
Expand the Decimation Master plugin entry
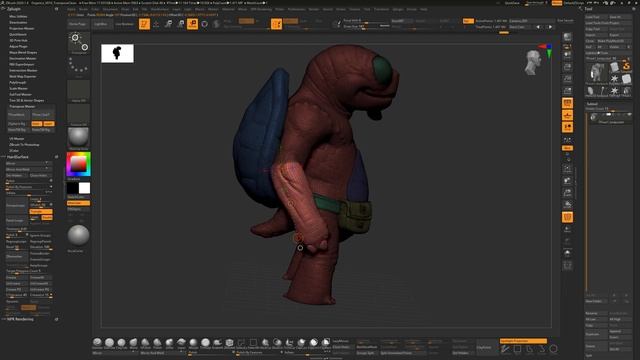pyautogui.click(x=22, y=58)
